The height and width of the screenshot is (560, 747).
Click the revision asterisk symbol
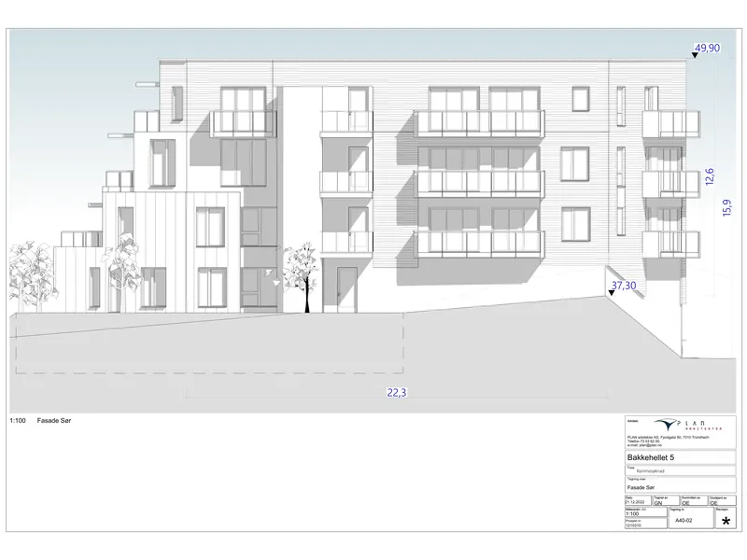[726, 522]
